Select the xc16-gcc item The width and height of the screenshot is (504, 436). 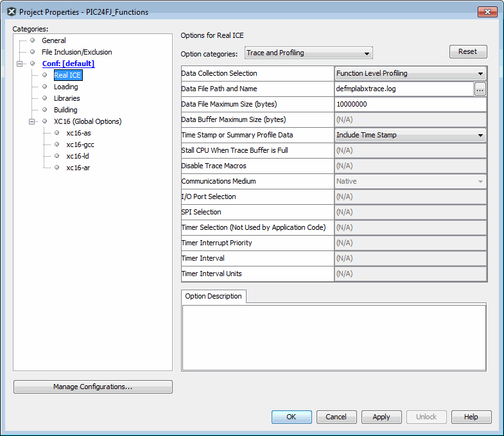click(x=80, y=144)
